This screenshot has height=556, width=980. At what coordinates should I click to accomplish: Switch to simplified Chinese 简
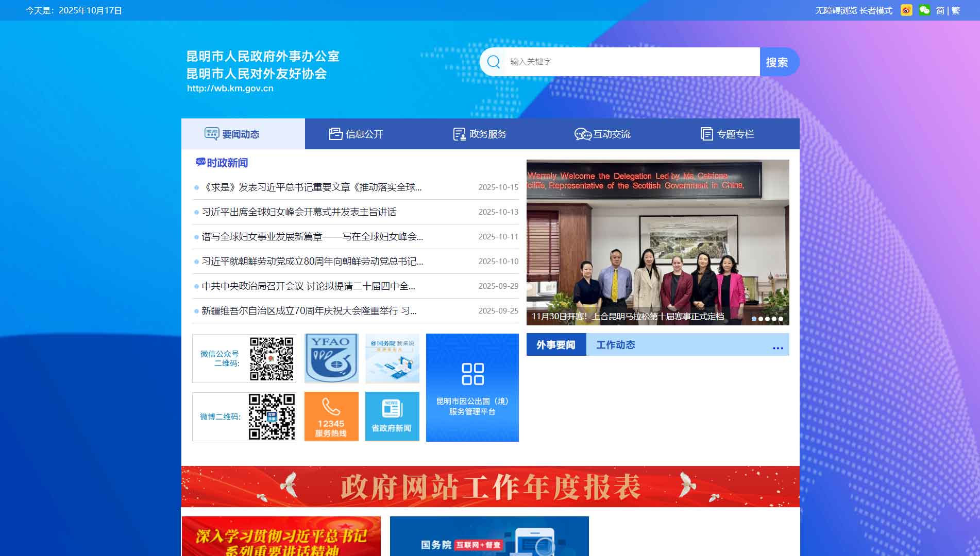(x=940, y=10)
